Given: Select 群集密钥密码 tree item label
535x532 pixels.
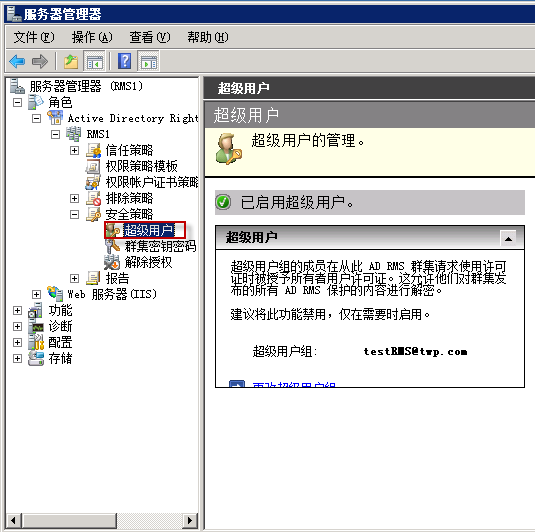Looking at the screenshot, I should click(x=160, y=246).
